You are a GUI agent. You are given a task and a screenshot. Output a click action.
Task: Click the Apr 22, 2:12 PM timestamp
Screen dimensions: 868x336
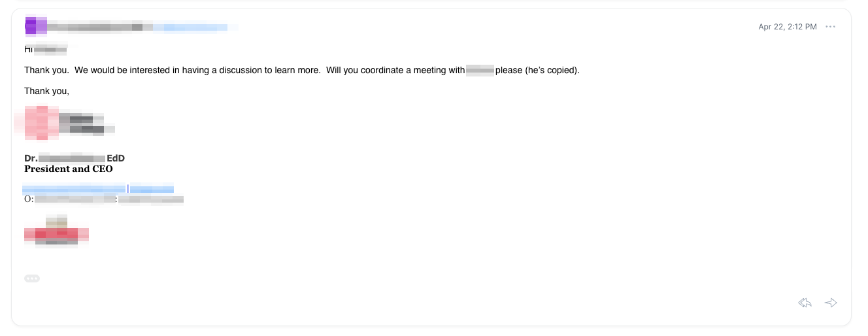pyautogui.click(x=788, y=27)
